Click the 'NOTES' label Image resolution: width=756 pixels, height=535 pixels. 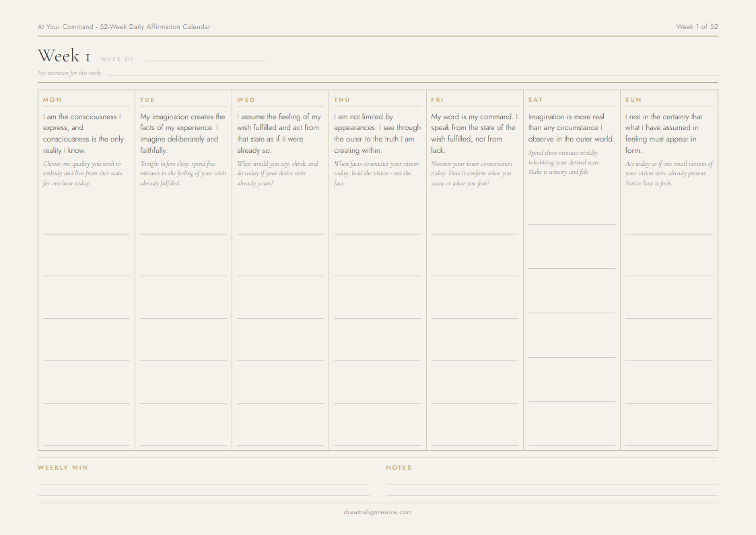399,468
